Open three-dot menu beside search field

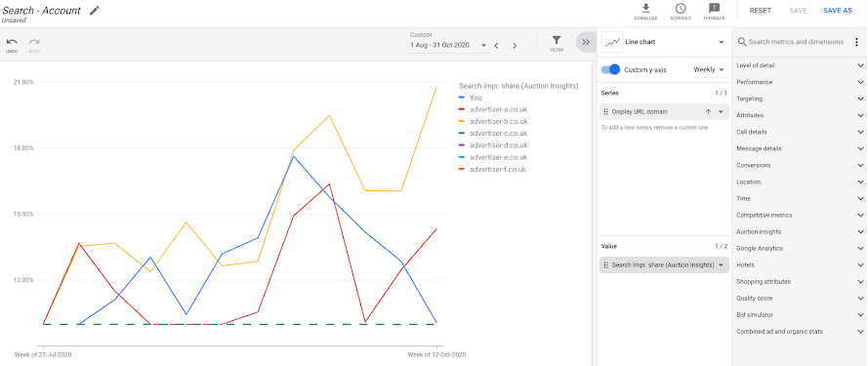856,42
